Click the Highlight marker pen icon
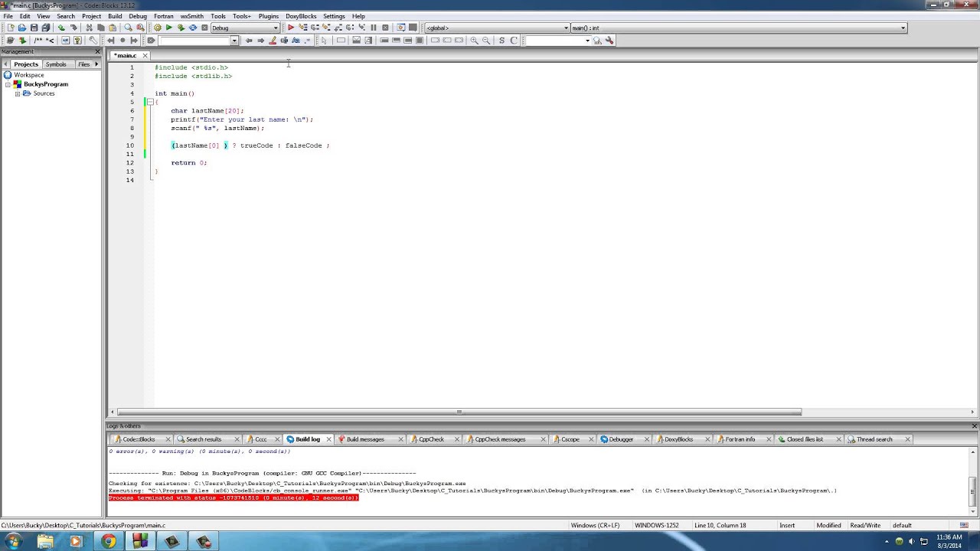980x551 pixels. (272, 41)
